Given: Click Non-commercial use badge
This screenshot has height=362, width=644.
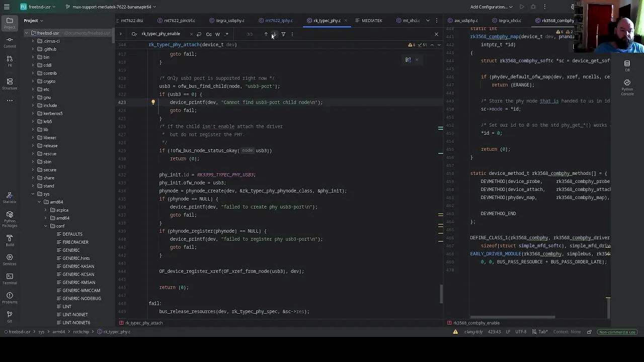Looking at the screenshot, I should [617, 332].
